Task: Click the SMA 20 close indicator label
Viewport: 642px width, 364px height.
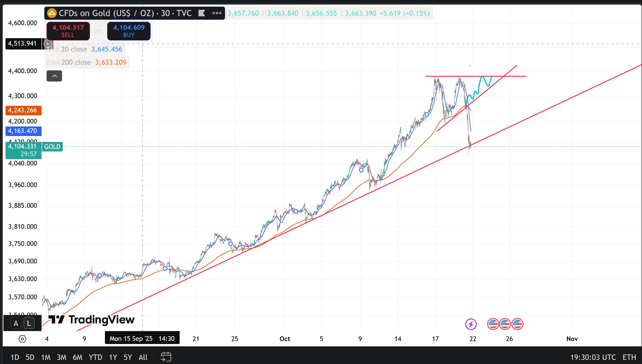Action: coord(74,49)
